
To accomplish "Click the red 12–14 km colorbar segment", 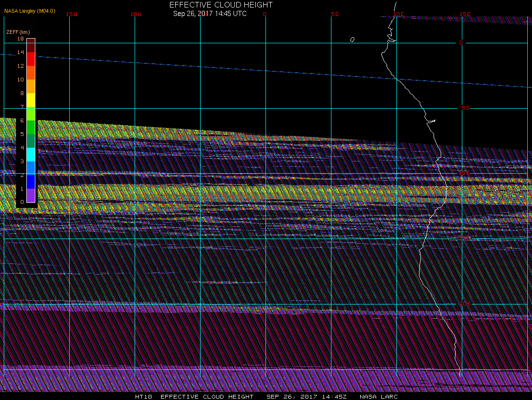I will [x=31, y=59].
